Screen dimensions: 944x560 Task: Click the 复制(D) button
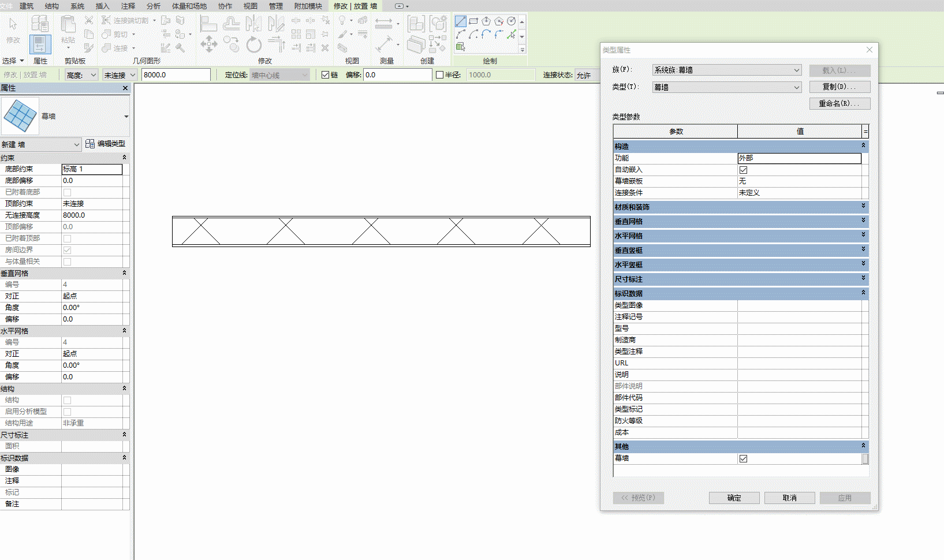[x=839, y=87]
